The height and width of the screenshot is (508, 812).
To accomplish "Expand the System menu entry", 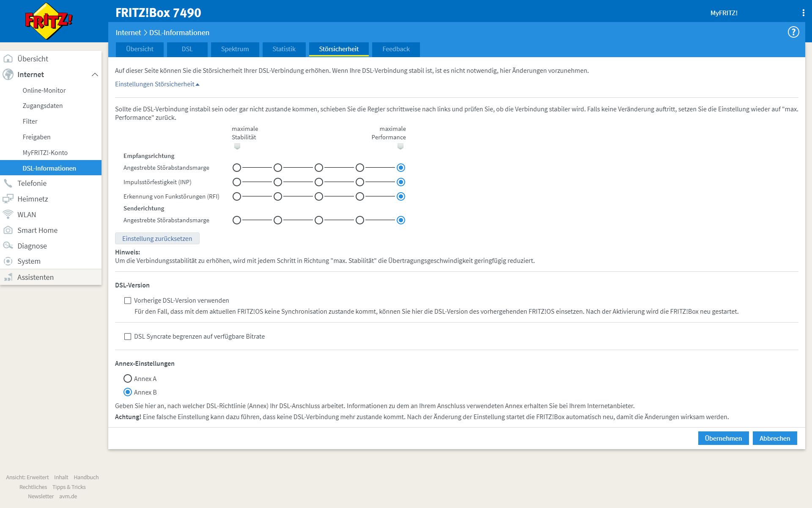I will point(29,261).
